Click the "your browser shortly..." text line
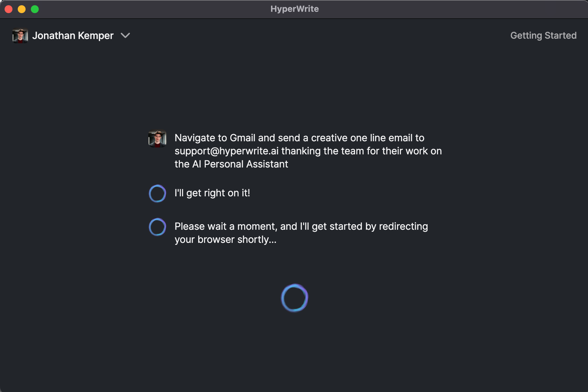The height and width of the screenshot is (392, 588). 225,240
